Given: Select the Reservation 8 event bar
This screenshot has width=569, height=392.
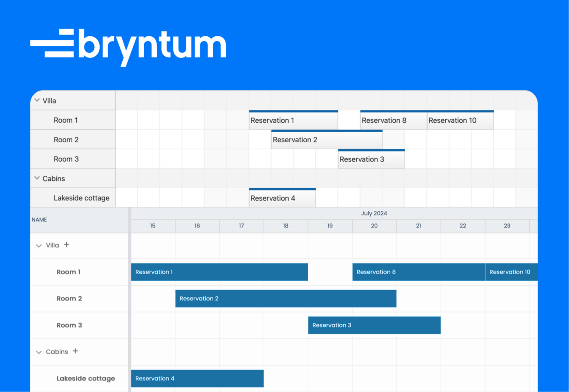Looking at the screenshot, I should [418, 272].
